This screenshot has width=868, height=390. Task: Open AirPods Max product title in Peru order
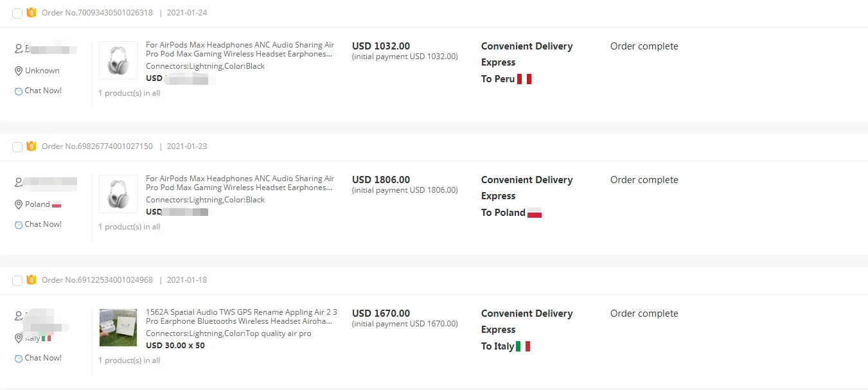click(240, 49)
